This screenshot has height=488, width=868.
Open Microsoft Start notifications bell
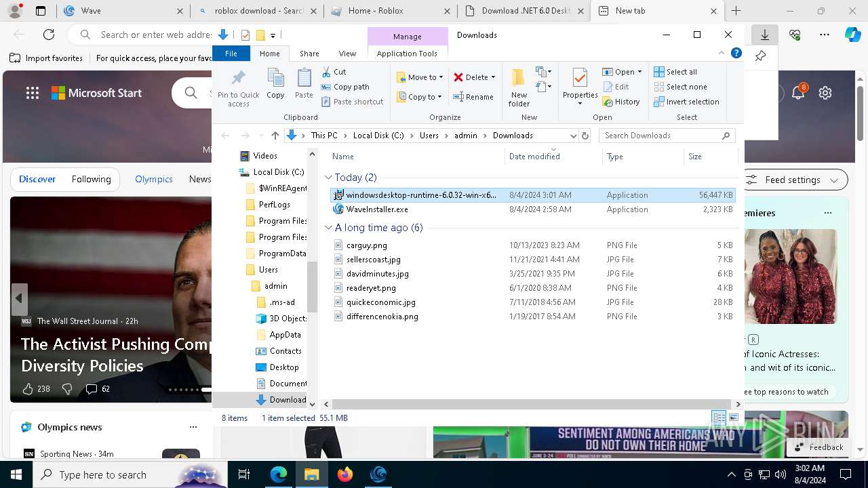(x=798, y=93)
